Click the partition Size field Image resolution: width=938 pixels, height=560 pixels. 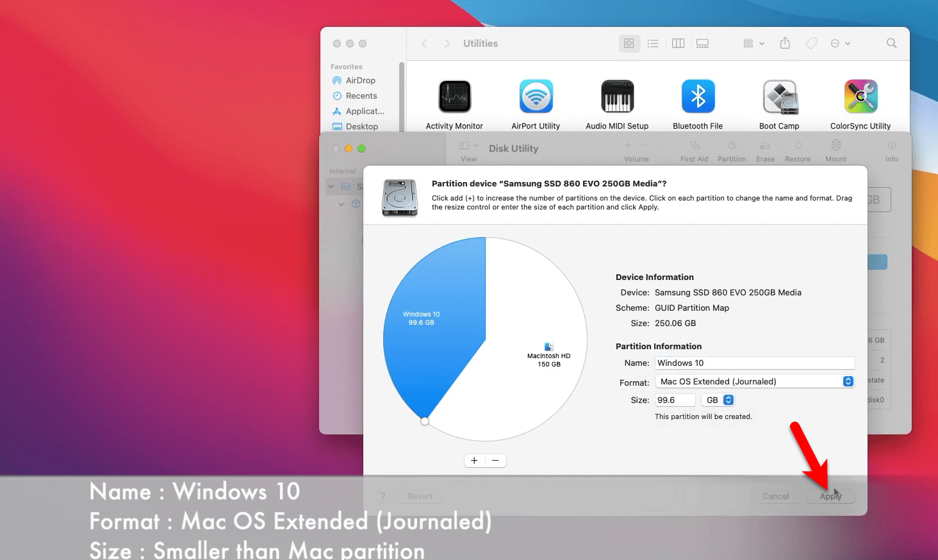pyautogui.click(x=675, y=400)
